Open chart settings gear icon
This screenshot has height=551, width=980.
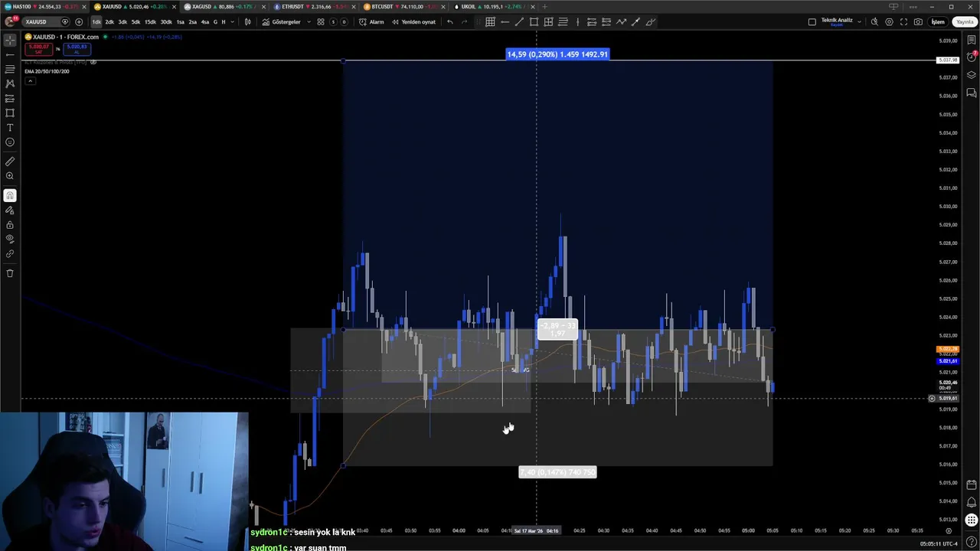pos(889,21)
